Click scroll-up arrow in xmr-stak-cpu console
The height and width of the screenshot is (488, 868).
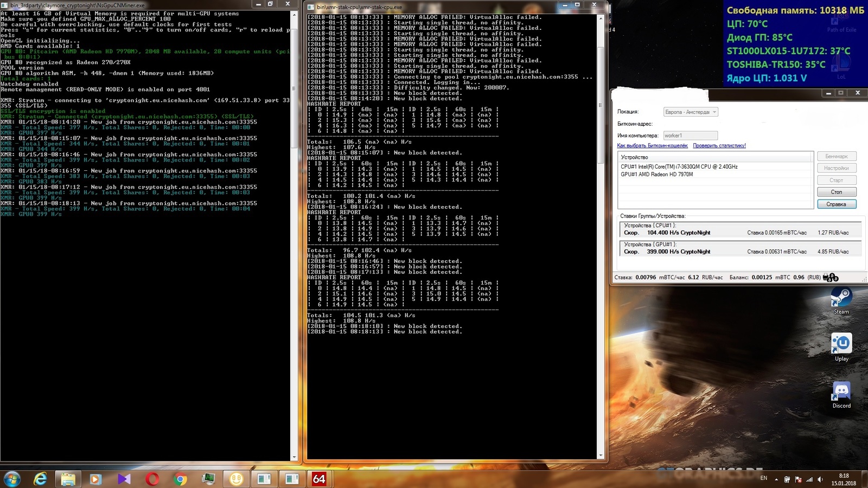pos(601,18)
